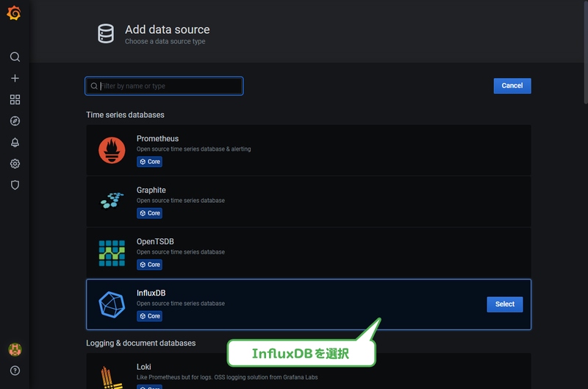Click the Core badge under Prometheus
The width and height of the screenshot is (588, 389).
pyautogui.click(x=149, y=162)
